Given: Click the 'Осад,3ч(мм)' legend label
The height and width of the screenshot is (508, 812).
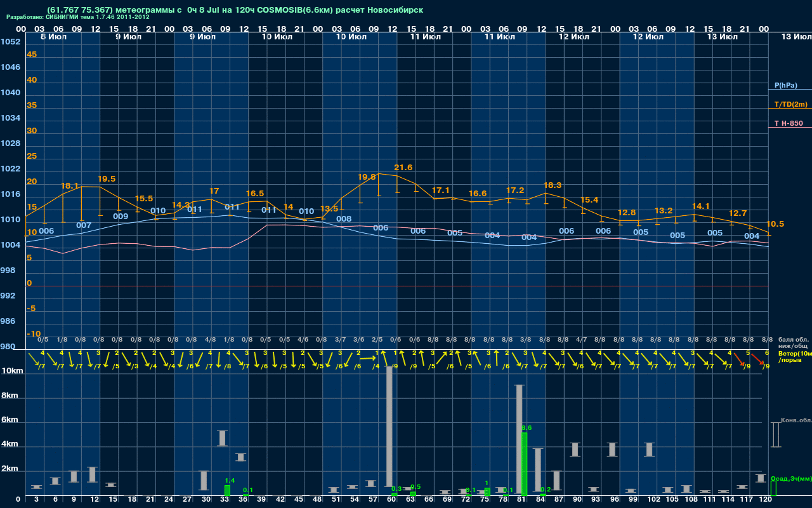Looking at the screenshot, I should [791, 478].
